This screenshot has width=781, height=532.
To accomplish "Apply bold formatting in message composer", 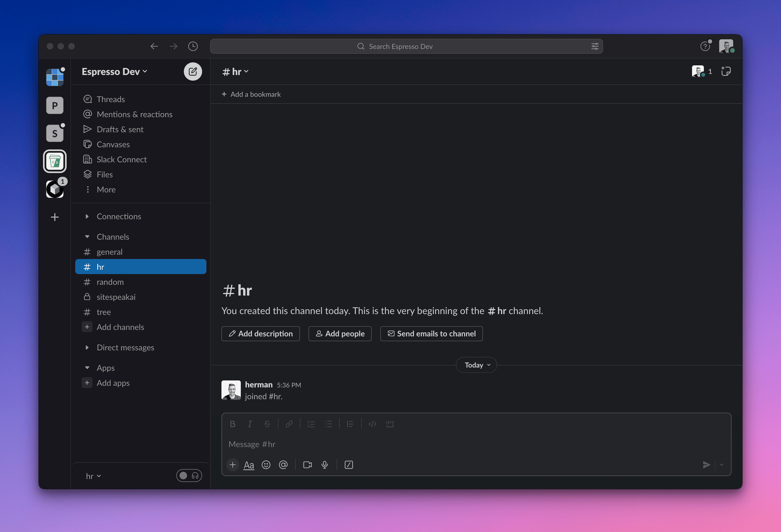I will pyautogui.click(x=233, y=424).
